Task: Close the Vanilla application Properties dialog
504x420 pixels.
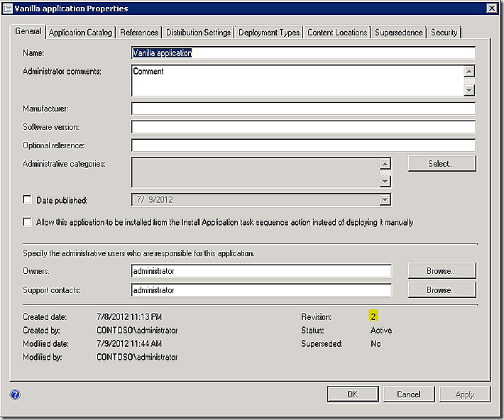Action: click(492, 8)
